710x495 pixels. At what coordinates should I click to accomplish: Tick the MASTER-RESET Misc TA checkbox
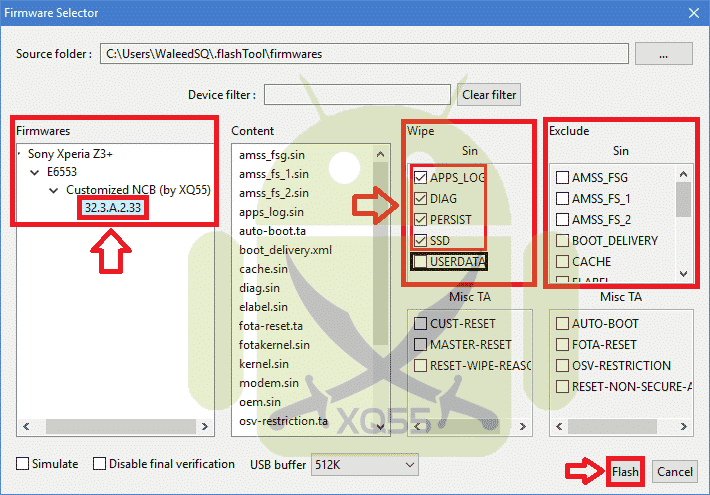pyautogui.click(x=419, y=345)
